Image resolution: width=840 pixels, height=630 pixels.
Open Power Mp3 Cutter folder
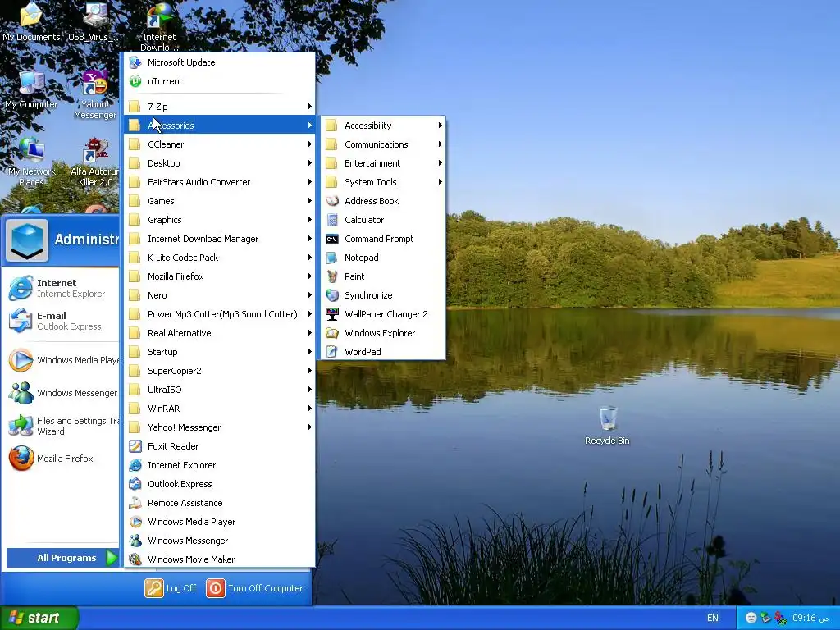[x=219, y=314]
